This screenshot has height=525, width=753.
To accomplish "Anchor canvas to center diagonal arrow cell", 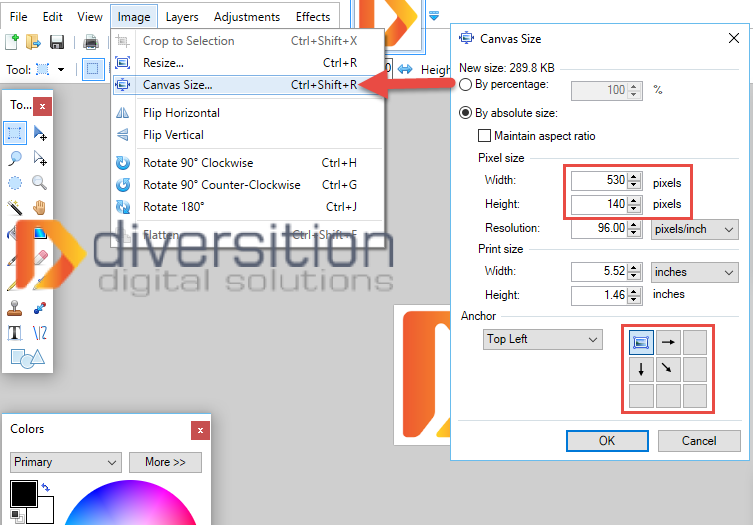I will (x=668, y=369).
